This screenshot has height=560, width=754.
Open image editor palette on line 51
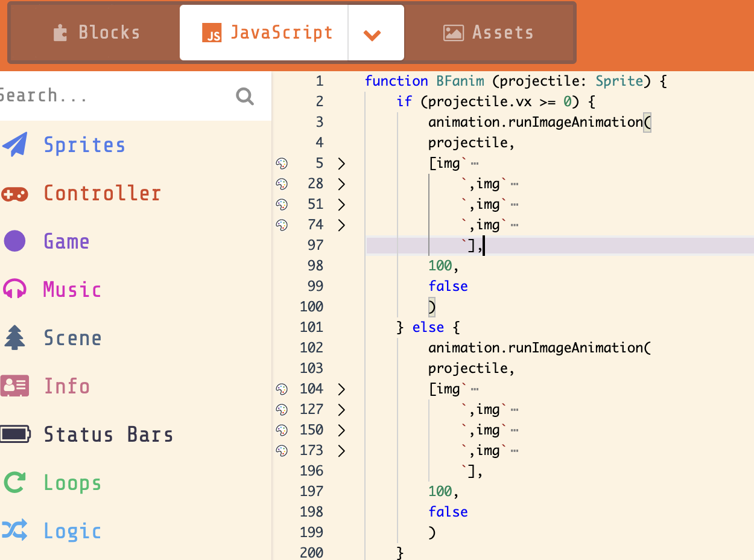point(282,205)
